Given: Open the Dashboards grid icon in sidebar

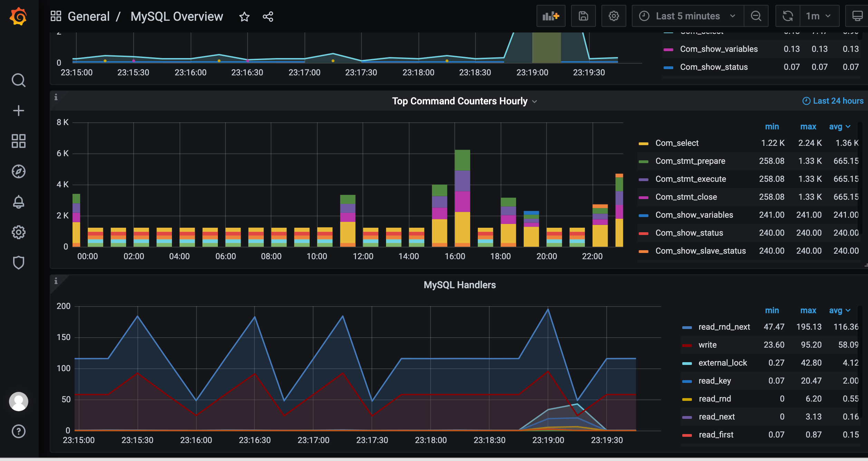Looking at the screenshot, I should tap(18, 141).
